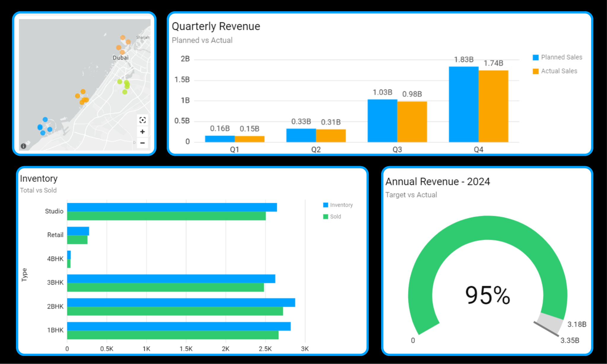Click the Quarterly Revenue chart title

point(216,26)
